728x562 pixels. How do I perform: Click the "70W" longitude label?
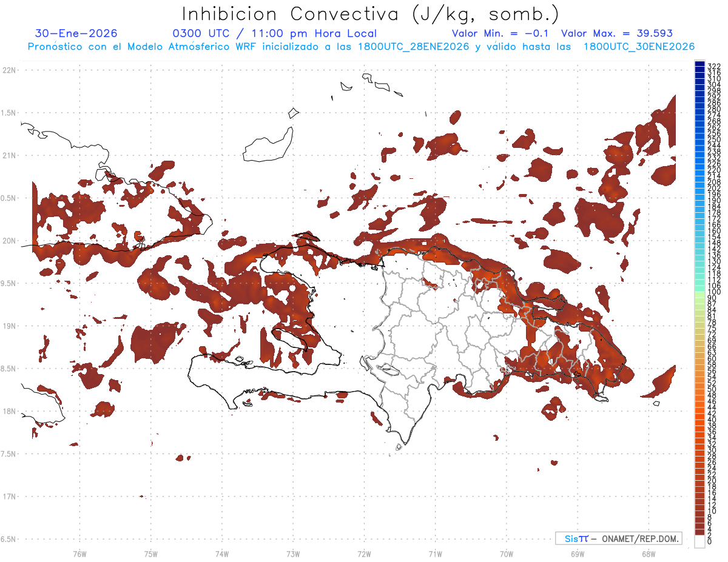(507, 554)
